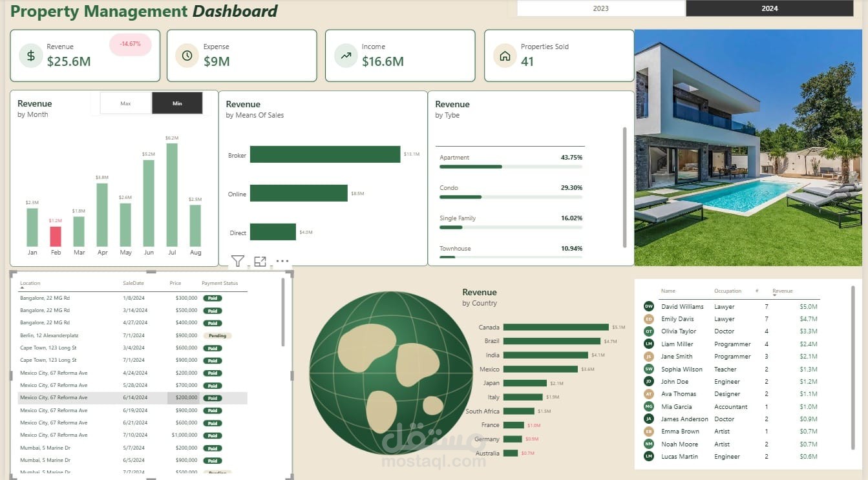Switch to the 2023 year tab
The width and height of the screenshot is (868, 480).
(x=601, y=8)
